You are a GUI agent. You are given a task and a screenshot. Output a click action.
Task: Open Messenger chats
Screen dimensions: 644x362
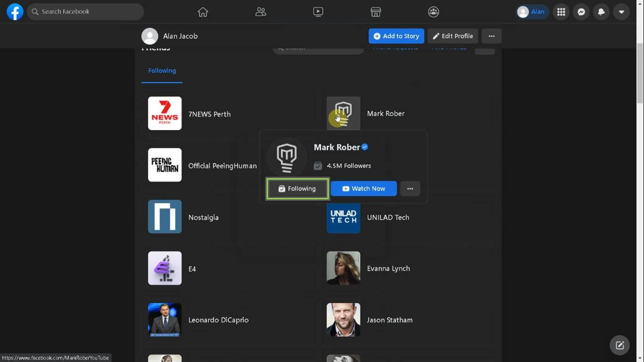(581, 12)
